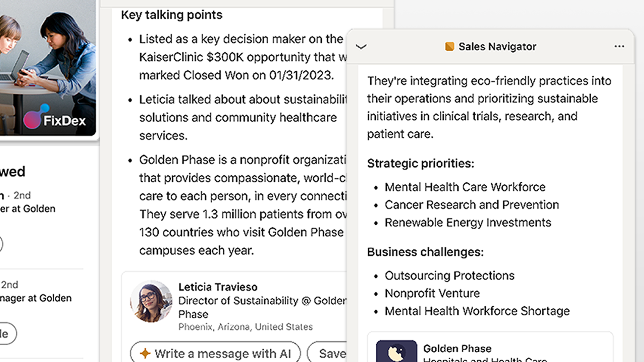Viewport: 644px width, 362px height.
Task: Click the Golden Phase moon logo
Action: 396,352
